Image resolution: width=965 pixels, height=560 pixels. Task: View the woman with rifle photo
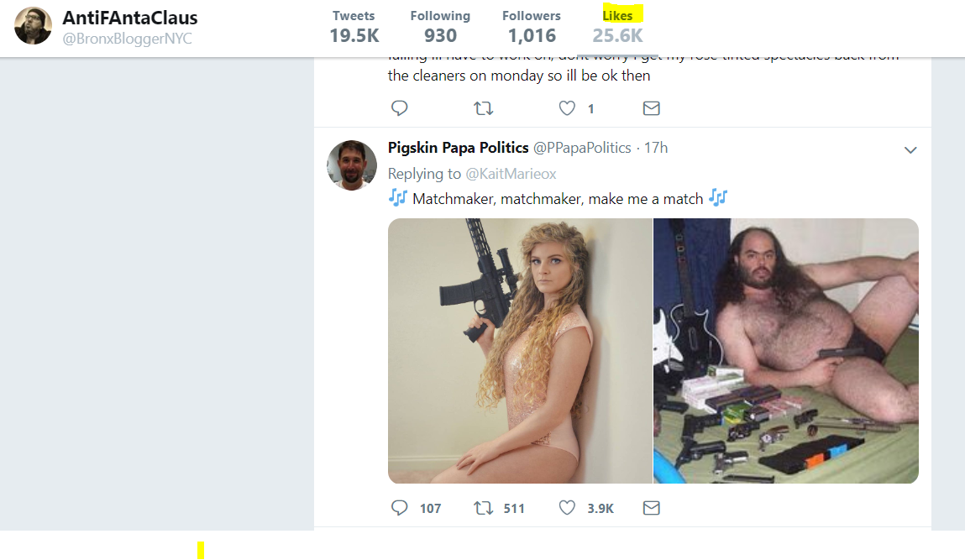[x=519, y=351]
